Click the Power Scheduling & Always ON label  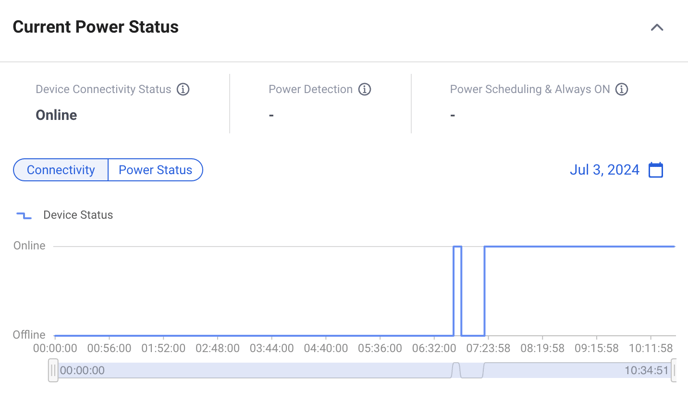click(530, 89)
